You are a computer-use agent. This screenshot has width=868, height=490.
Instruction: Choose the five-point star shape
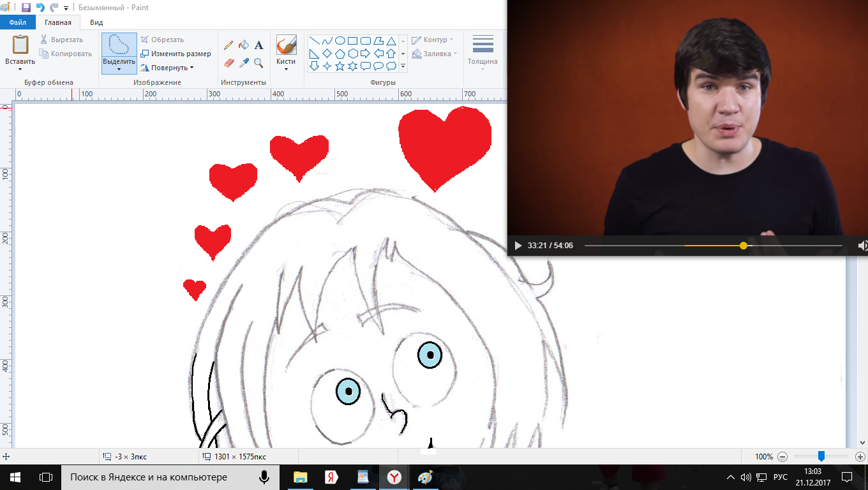(x=340, y=66)
